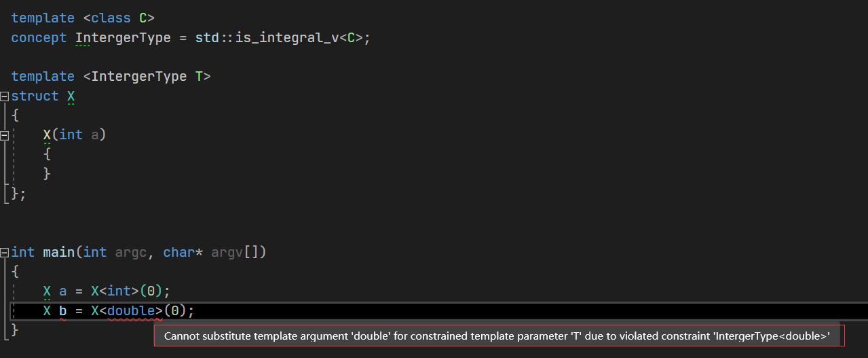Collapse the X(int a) constructor body
868x358 pixels.
5,135
